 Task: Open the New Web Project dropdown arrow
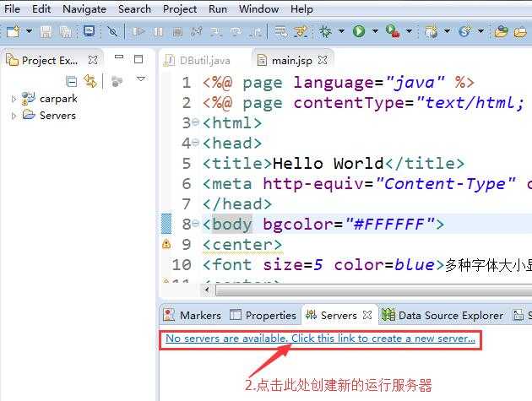tap(448, 31)
